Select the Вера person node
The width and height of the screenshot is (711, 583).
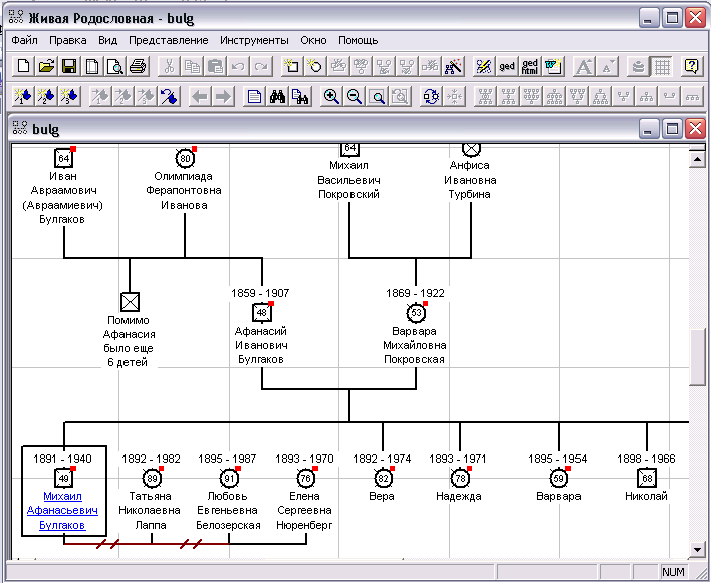[x=383, y=478]
